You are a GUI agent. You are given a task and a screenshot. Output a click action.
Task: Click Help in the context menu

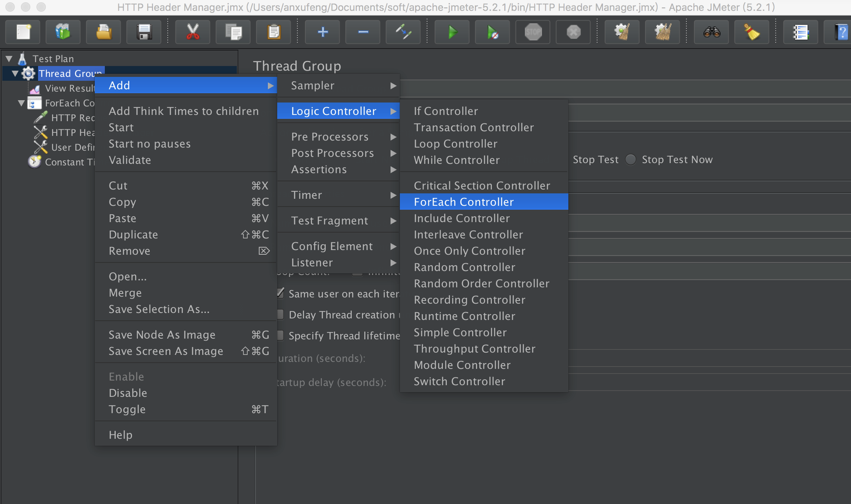(x=120, y=435)
